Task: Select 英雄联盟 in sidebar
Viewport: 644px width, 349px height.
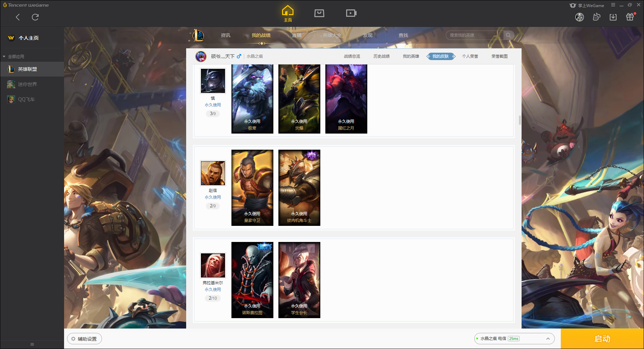Action: (x=32, y=69)
